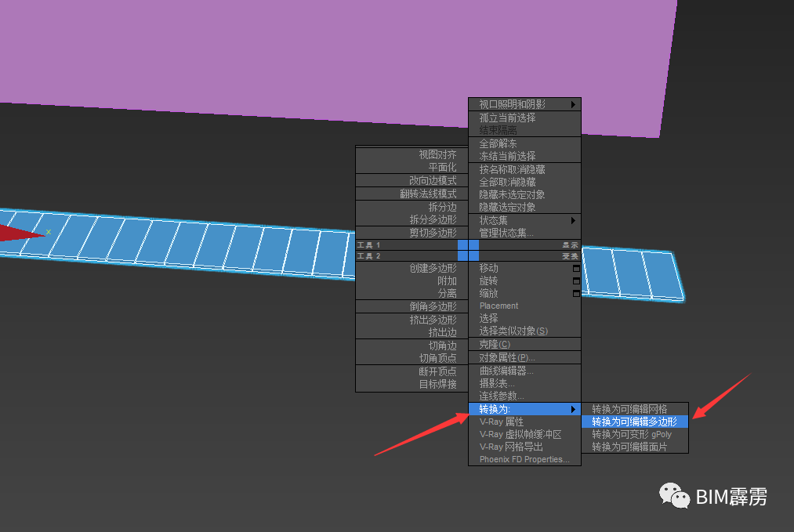Click 视图对齐 in tools quad
Image resolution: width=794 pixels, height=532 pixels.
point(412,154)
